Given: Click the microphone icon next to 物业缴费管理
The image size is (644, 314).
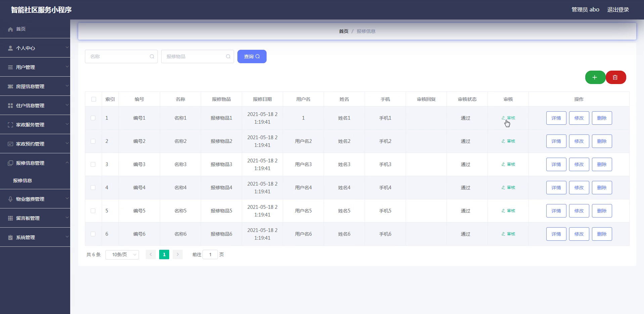Looking at the screenshot, I should click(x=10, y=199).
